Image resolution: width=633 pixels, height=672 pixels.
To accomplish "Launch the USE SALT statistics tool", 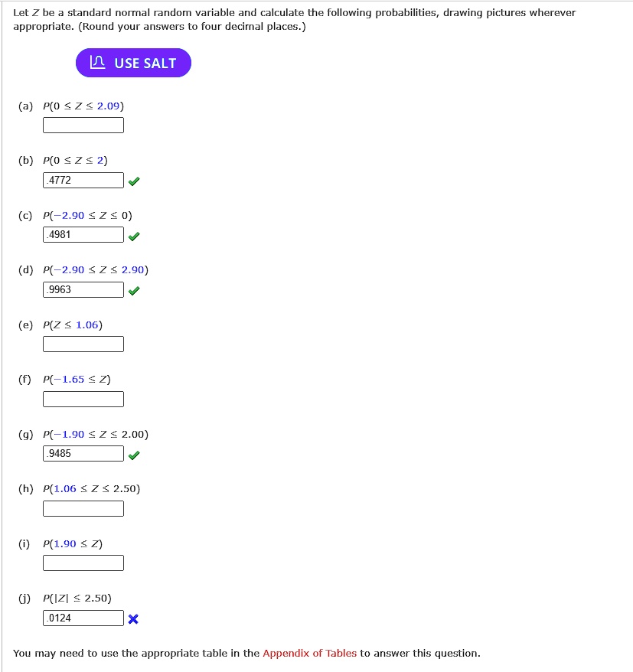I will pyautogui.click(x=133, y=63).
